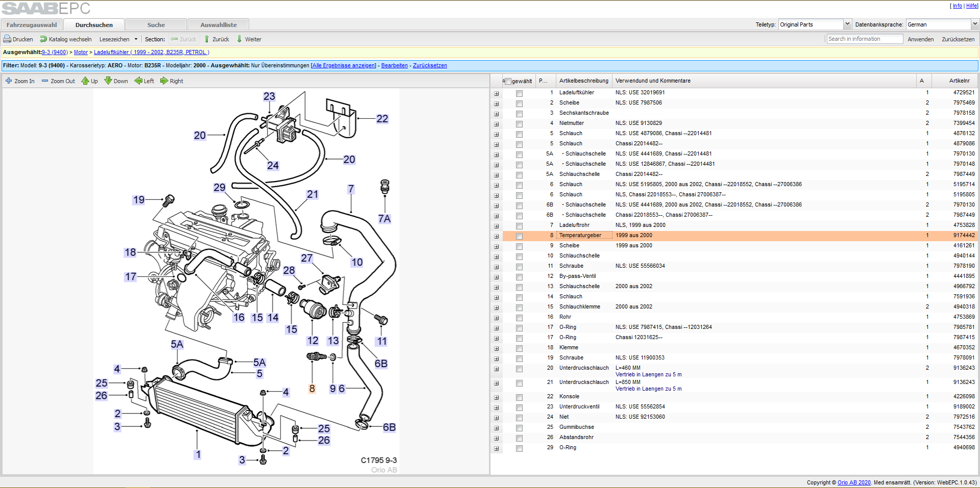Screen dimensions: 980x488
Task: Expand the By-pass-Ventil row details
Action: click(496, 277)
